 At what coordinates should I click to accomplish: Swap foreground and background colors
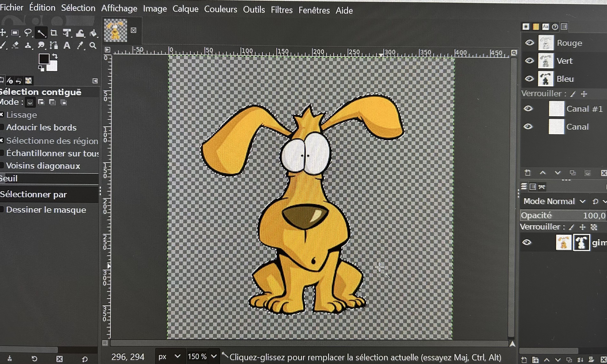click(x=55, y=56)
